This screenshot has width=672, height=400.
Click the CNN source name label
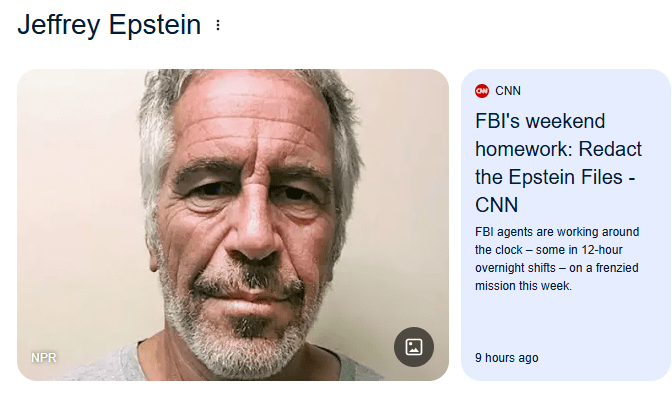508,90
